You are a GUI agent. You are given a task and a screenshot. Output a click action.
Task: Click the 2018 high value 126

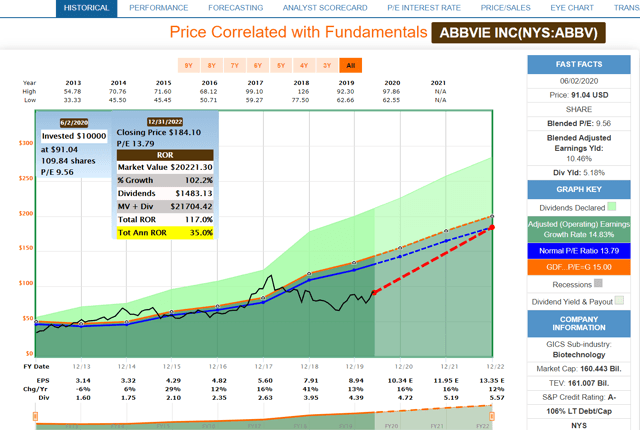click(303, 91)
